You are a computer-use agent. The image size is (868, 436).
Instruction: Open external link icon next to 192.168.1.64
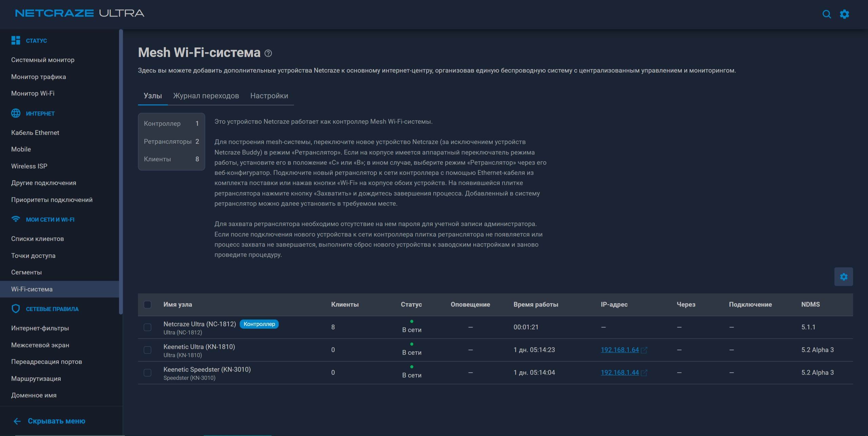(644, 350)
